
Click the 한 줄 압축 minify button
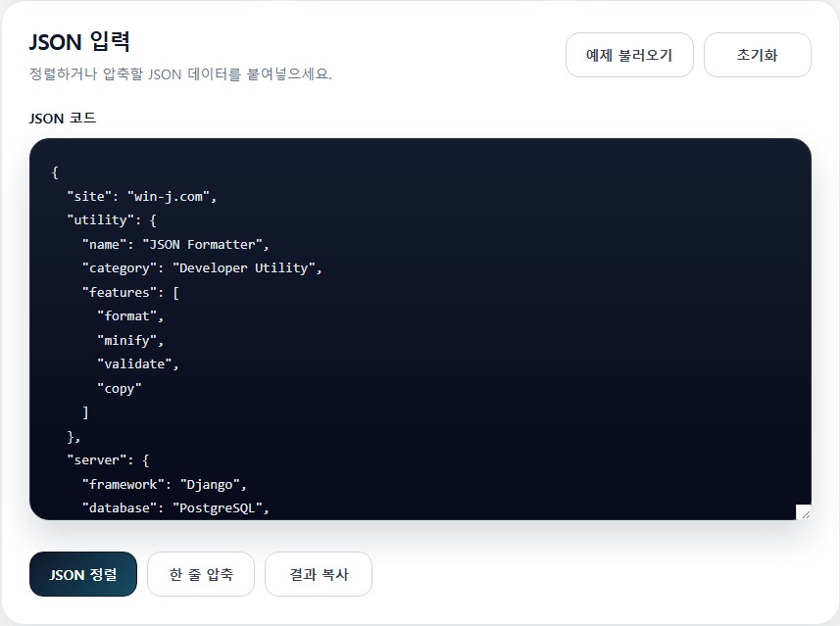tap(201, 574)
